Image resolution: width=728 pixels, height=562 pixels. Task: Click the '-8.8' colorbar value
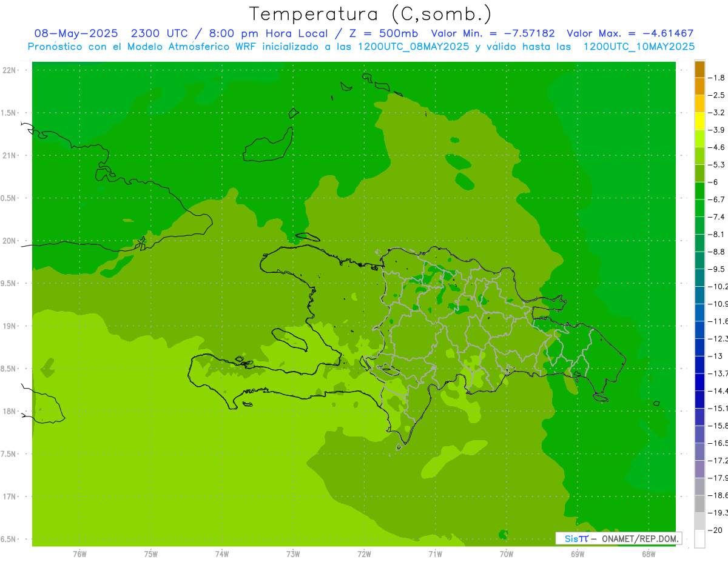click(718, 252)
